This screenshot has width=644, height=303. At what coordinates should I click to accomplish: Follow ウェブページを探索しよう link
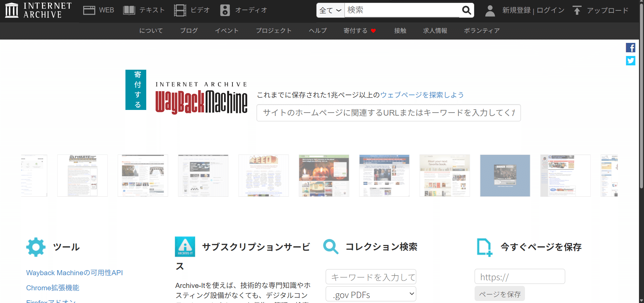tap(422, 95)
